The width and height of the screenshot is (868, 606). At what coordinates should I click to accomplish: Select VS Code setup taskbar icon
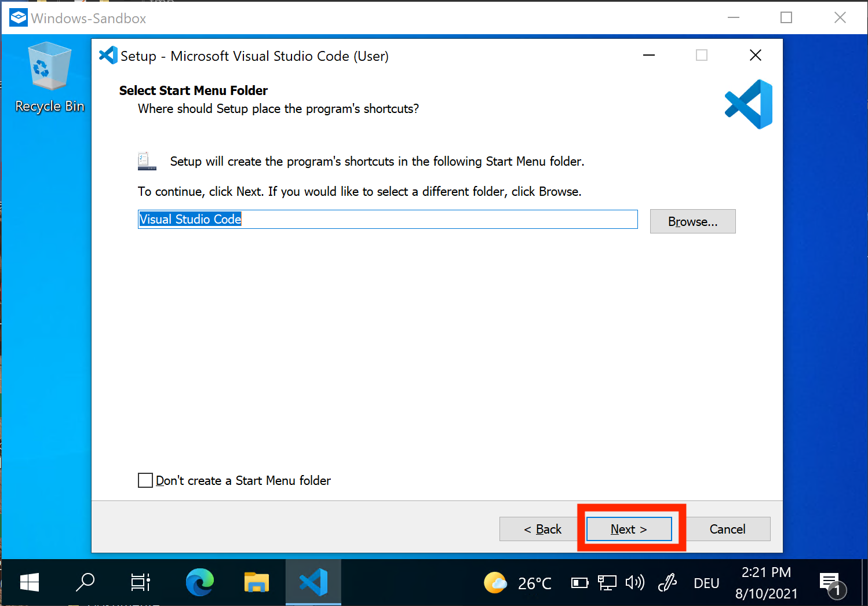click(x=313, y=582)
